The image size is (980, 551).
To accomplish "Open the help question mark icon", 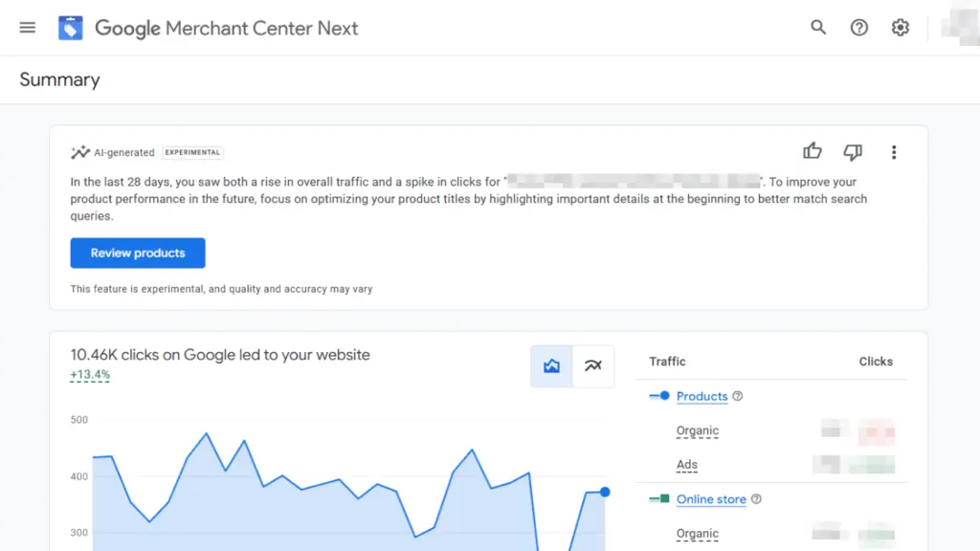I will 859,28.
